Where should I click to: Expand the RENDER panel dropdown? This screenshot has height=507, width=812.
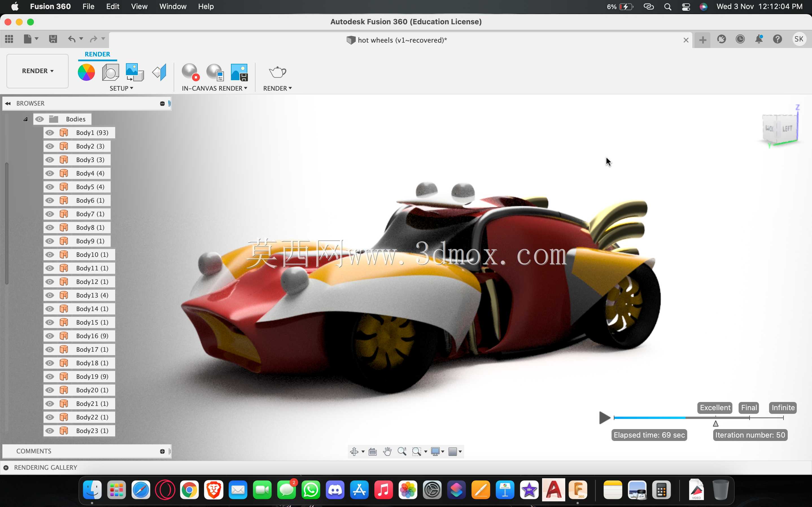(x=277, y=88)
